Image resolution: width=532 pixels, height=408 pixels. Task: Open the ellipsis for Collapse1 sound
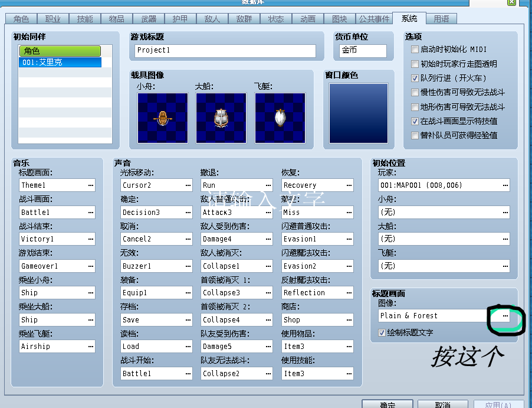coord(268,266)
